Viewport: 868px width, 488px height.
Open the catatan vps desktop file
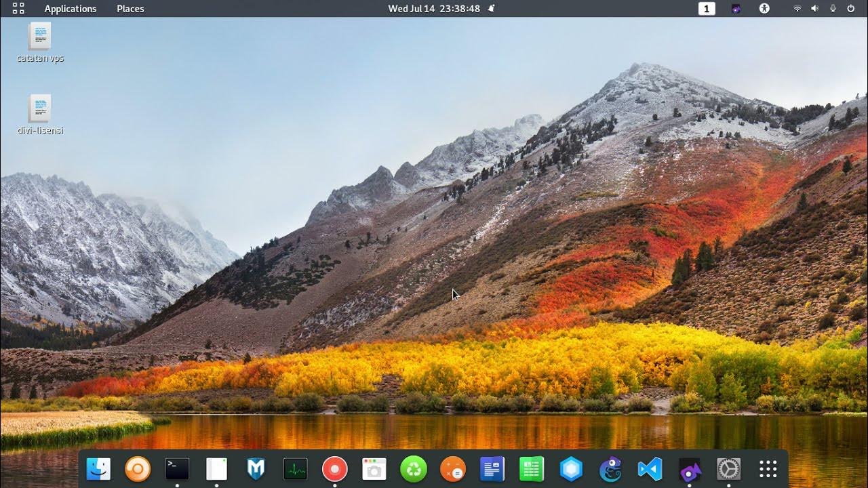point(40,42)
